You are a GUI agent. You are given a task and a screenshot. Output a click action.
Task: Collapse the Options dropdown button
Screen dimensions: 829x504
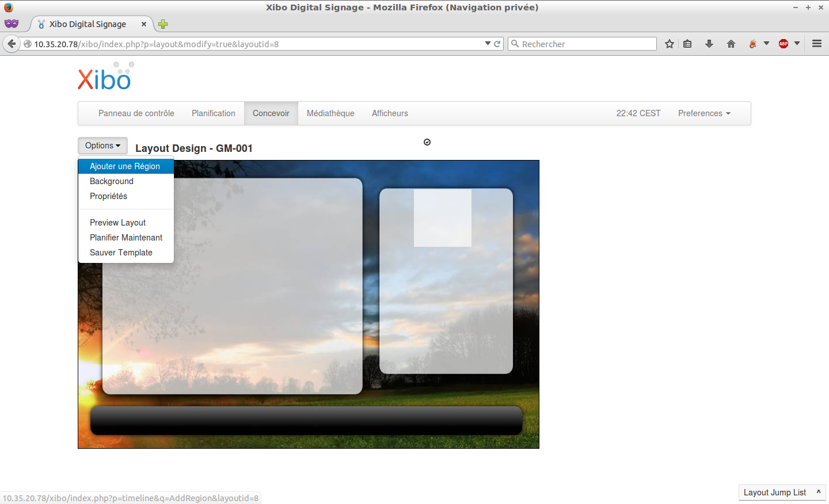tap(102, 146)
